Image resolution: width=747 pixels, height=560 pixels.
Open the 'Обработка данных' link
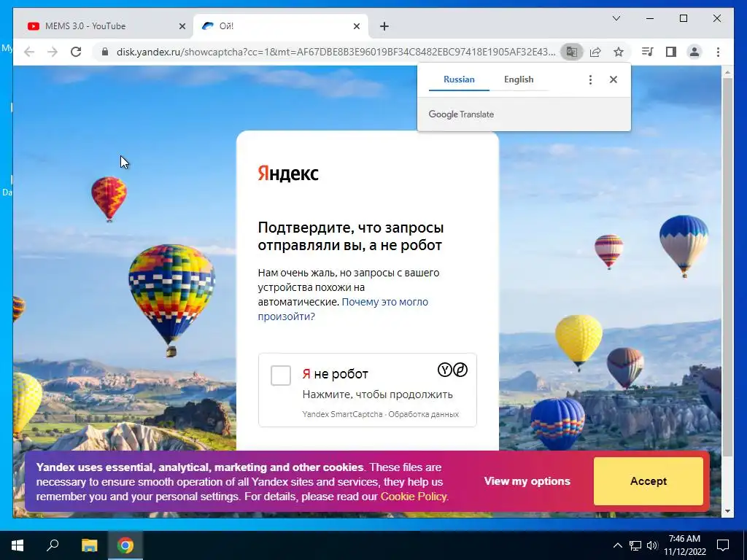pos(424,414)
